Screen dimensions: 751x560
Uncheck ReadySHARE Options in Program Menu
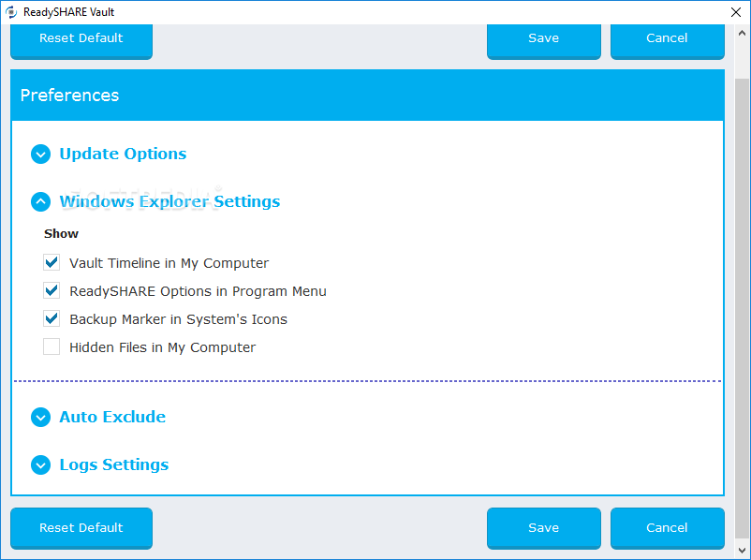(52, 291)
